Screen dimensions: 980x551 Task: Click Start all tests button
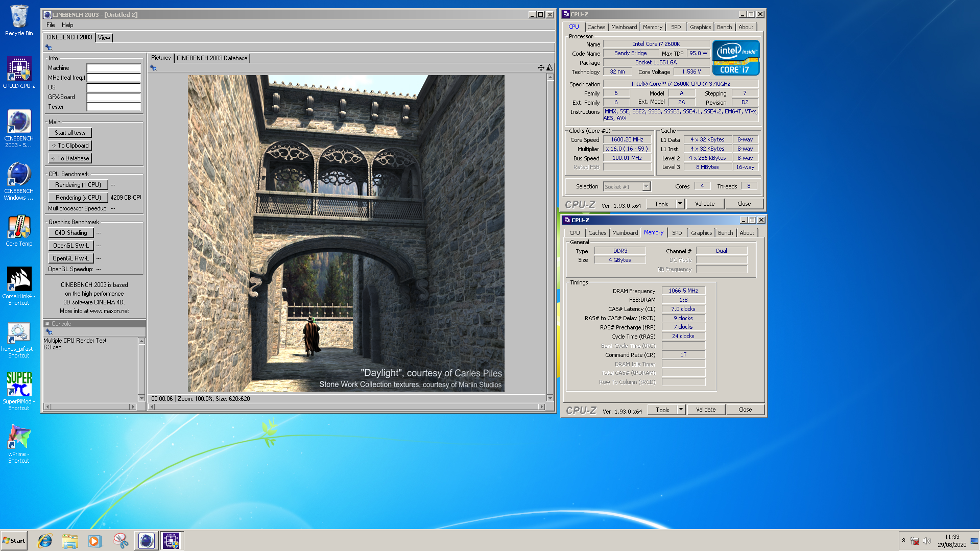[x=70, y=133]
